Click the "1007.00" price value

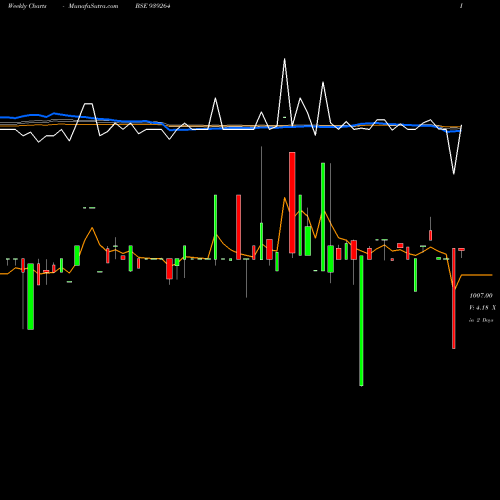(481, 296)
